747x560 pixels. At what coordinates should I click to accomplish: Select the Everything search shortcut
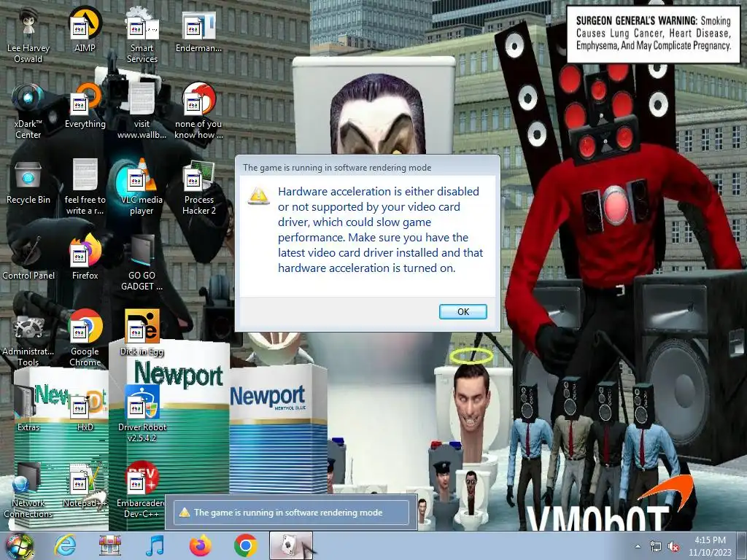(85, 106)
